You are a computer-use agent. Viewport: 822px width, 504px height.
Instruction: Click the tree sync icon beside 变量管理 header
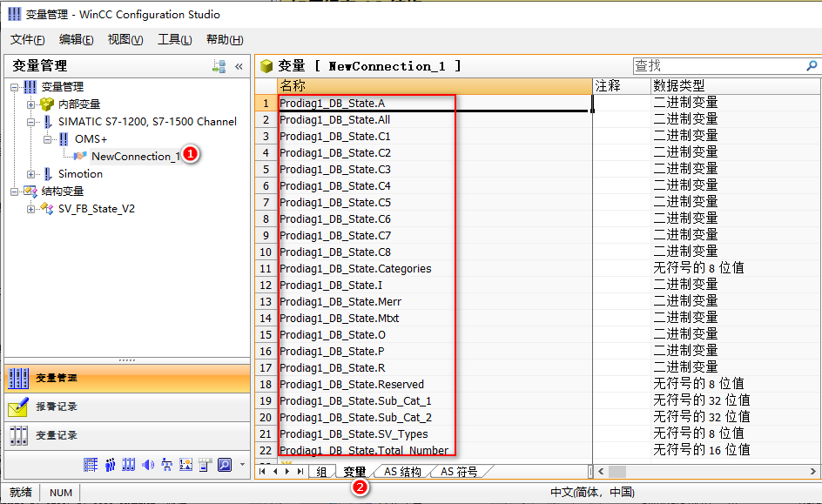[219, 66]
